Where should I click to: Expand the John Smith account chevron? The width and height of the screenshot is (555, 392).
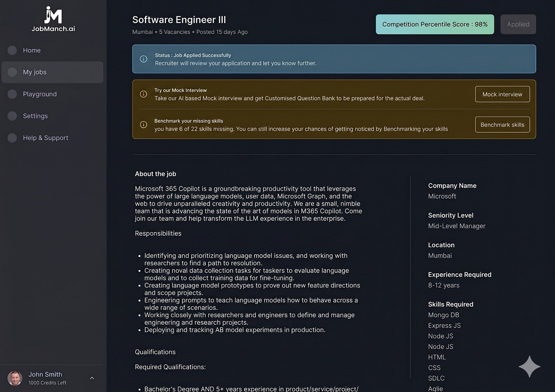coord(92,378)
